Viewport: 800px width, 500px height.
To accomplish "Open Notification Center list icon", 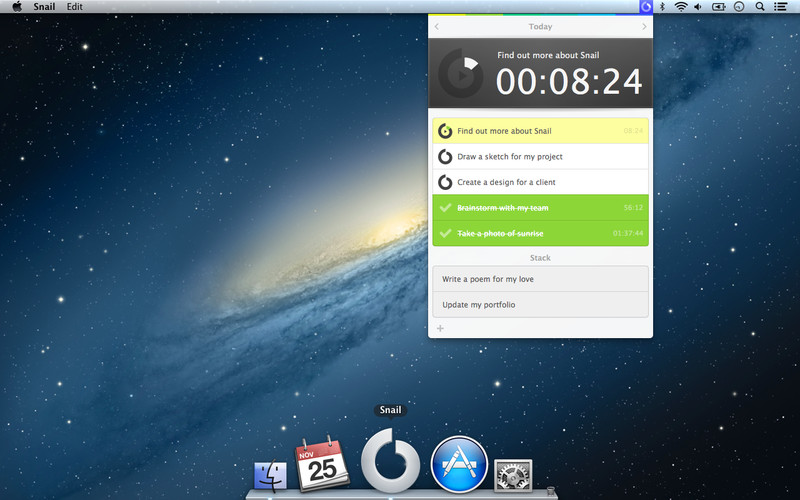I will point(780,7).
